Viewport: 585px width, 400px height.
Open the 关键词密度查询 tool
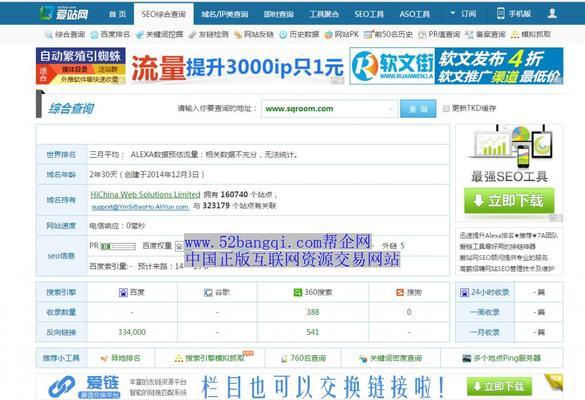pyautogui.click(x=390, y=358)
